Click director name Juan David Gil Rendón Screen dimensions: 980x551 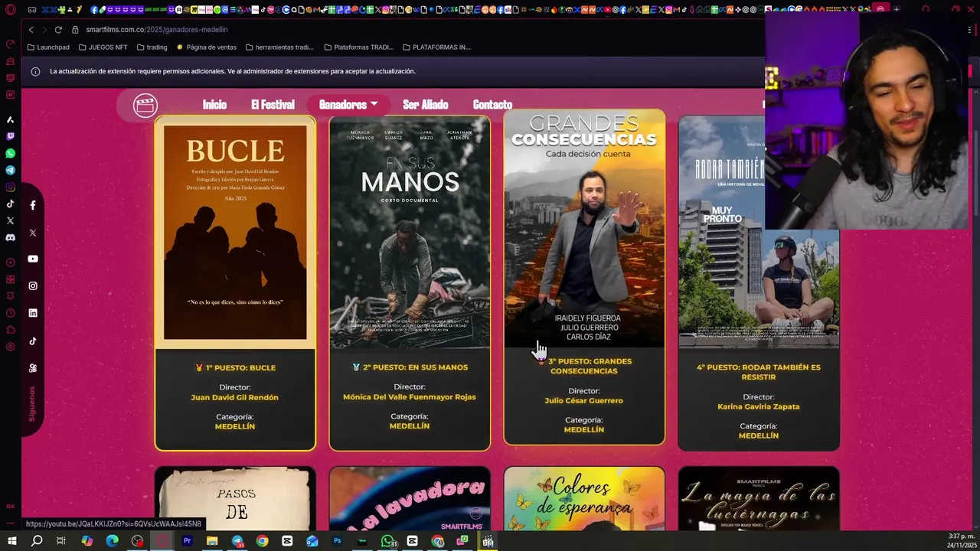pos(235,397)
